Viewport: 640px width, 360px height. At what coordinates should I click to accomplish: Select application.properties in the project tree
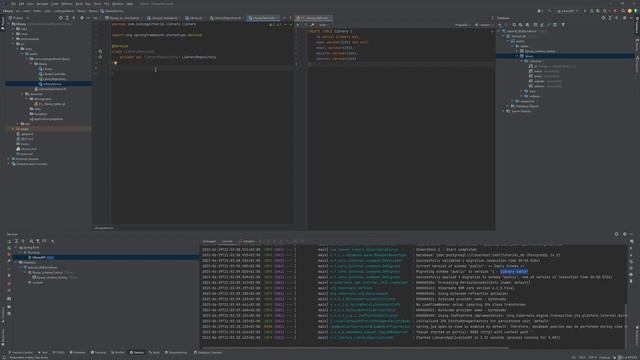coord(46,119)
